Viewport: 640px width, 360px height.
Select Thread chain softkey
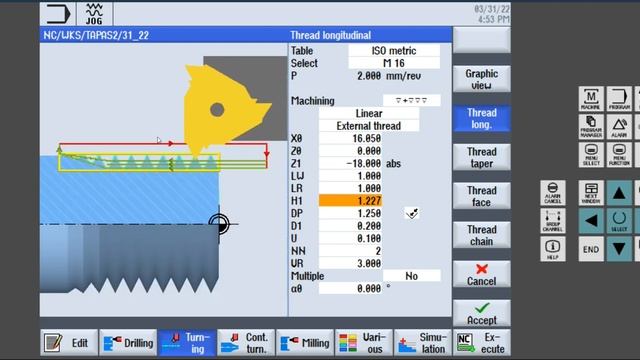482,235
